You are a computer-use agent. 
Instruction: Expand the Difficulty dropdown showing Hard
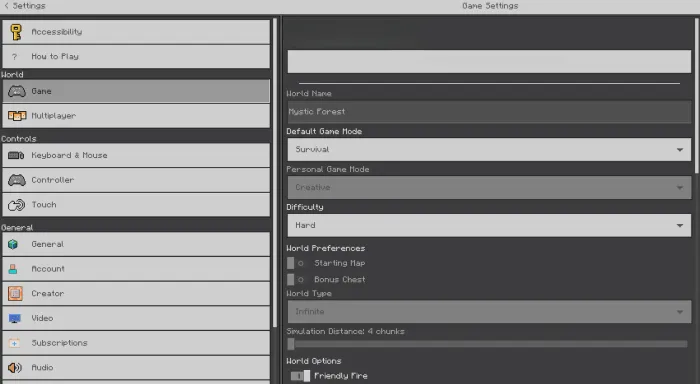(x=489, y=225)
